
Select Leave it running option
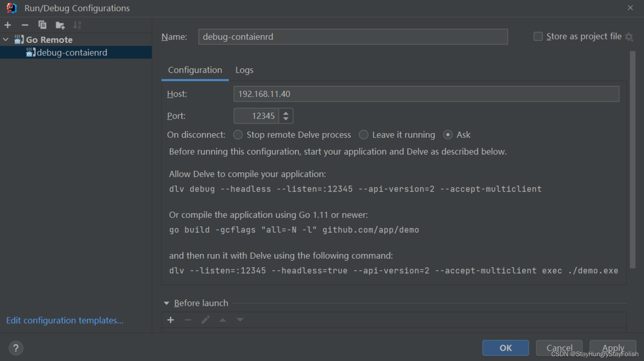364,135
